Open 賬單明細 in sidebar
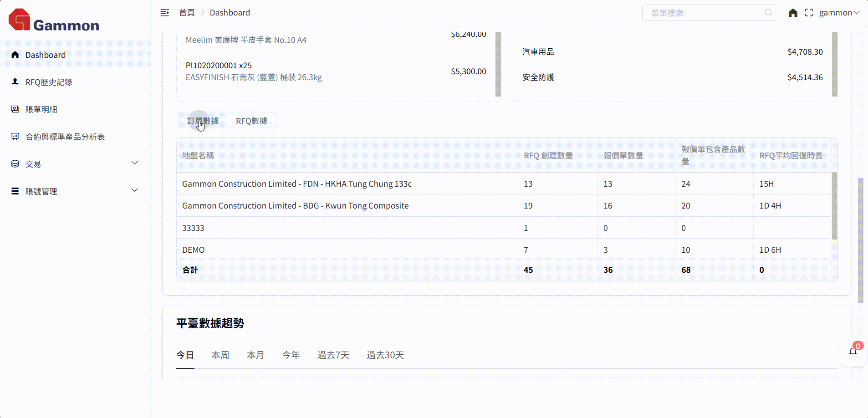The height and width of the screenshot is (418, 868). pyautogui.click(x=41, y=109)
